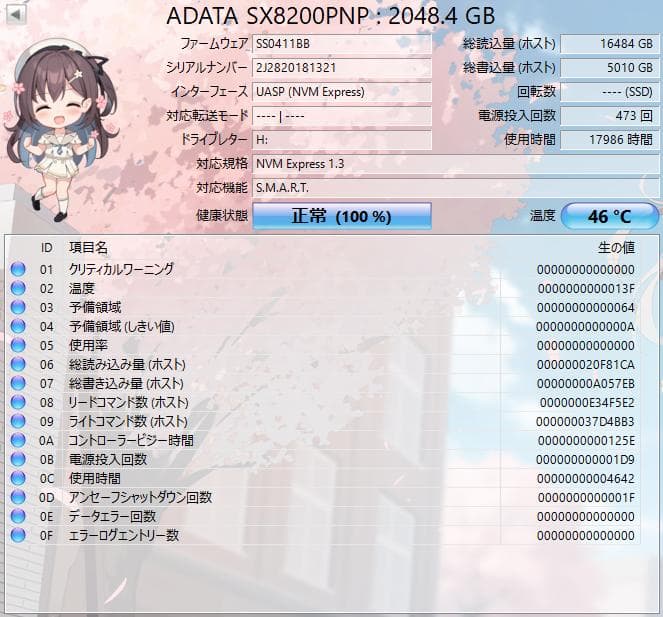Select the エラーログエントリー数 row
The image size is (663, 617).
323,536
